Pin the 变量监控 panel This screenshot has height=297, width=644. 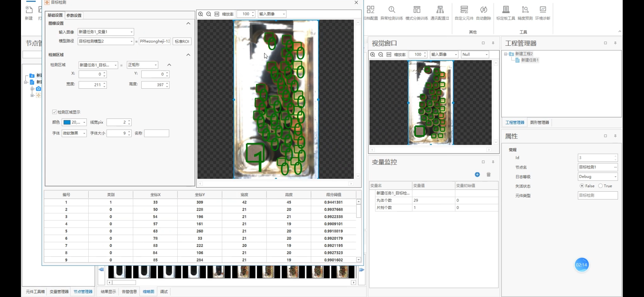[x=493, y=162]
